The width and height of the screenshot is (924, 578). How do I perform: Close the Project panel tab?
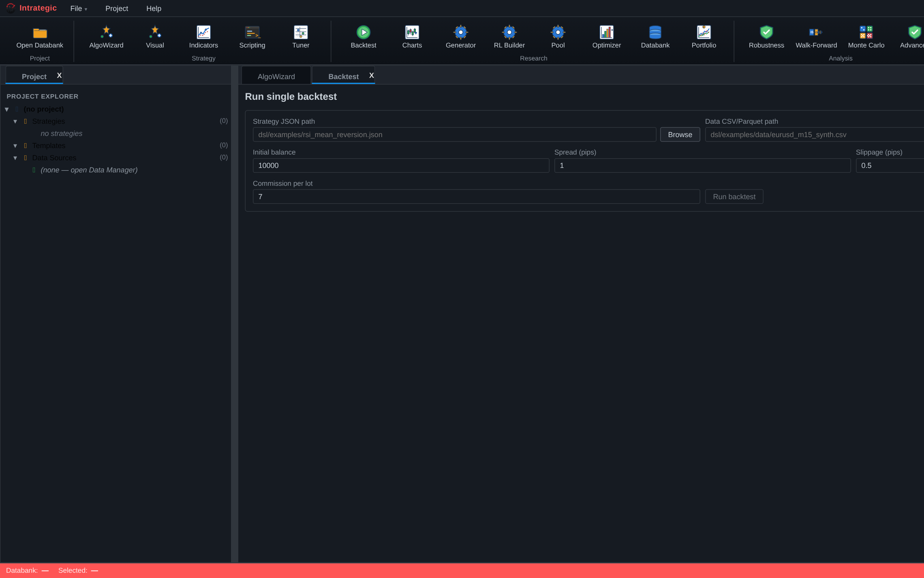tap(59, 75)
